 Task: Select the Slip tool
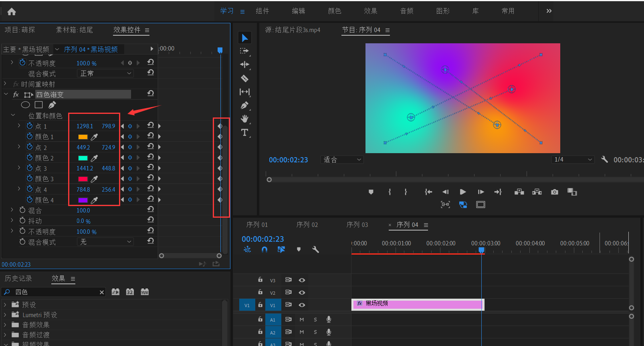[244, 92]
